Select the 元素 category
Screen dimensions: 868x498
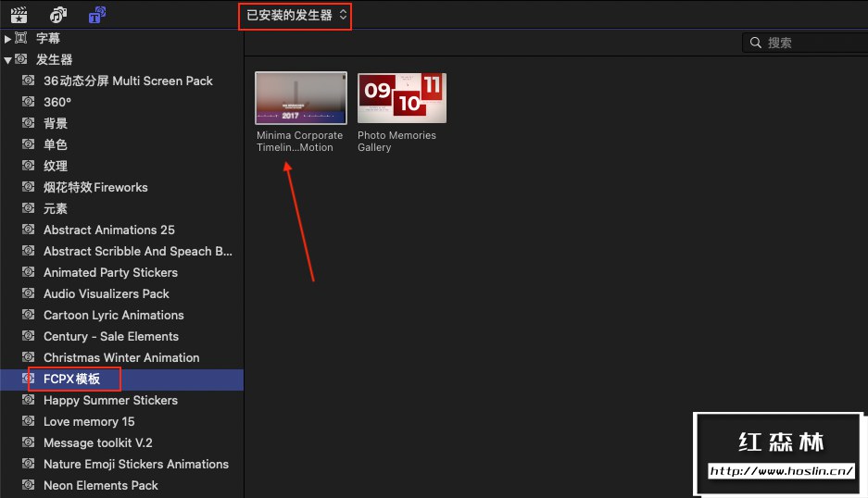pos(56,208)
